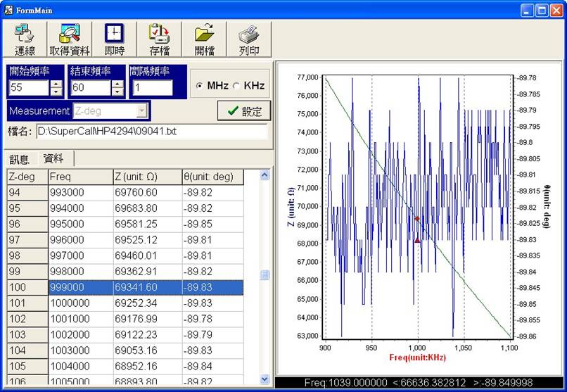Select the cell with Freq 1000000
This screenshot has height=392, width=567.
coord(81,303)
